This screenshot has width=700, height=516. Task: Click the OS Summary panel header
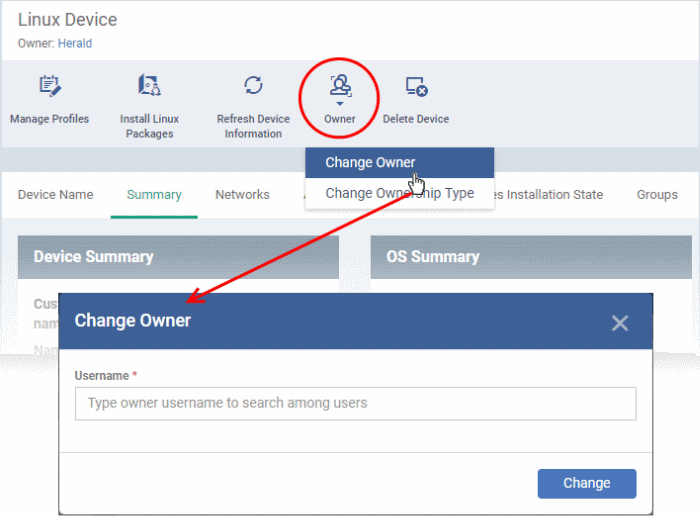531,257
